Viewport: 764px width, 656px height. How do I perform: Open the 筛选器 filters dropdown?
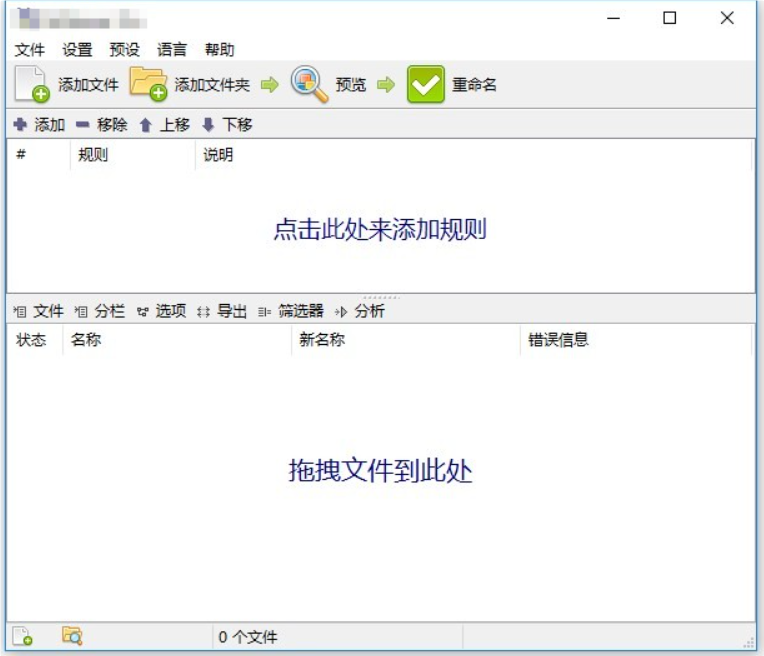click(x=291, y=311)
